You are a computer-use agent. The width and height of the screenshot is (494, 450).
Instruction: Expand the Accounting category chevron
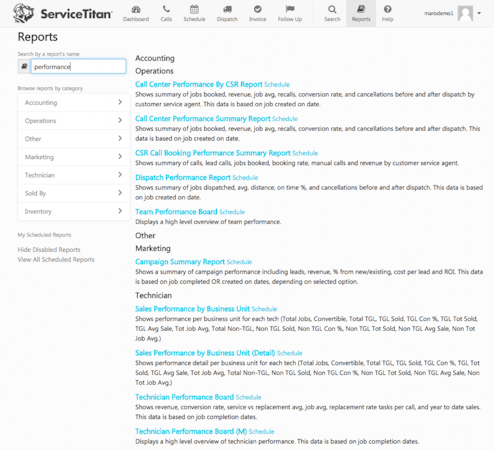tap(120, 102)
